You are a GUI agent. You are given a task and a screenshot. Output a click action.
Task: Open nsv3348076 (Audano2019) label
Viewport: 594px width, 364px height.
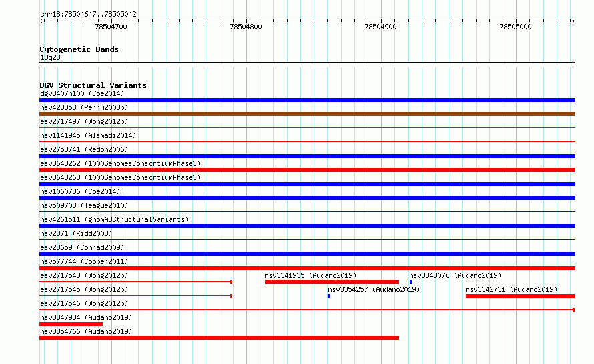(x=455, y=275)
